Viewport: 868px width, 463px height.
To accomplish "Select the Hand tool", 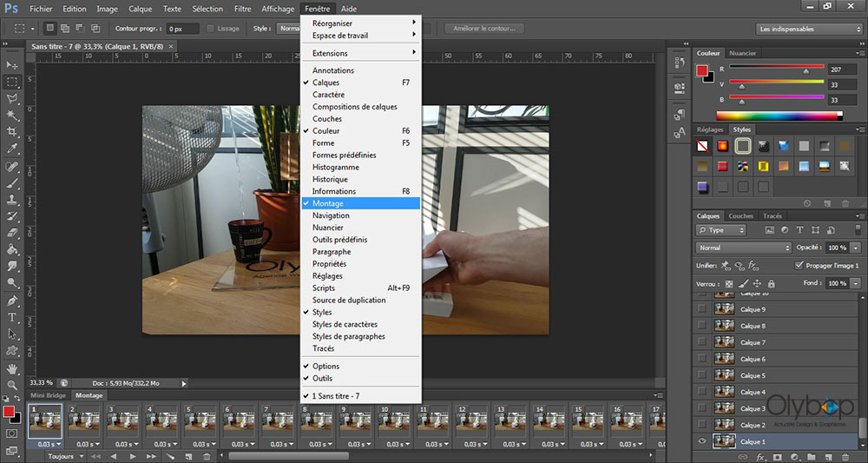I will [x=11, y=369].
